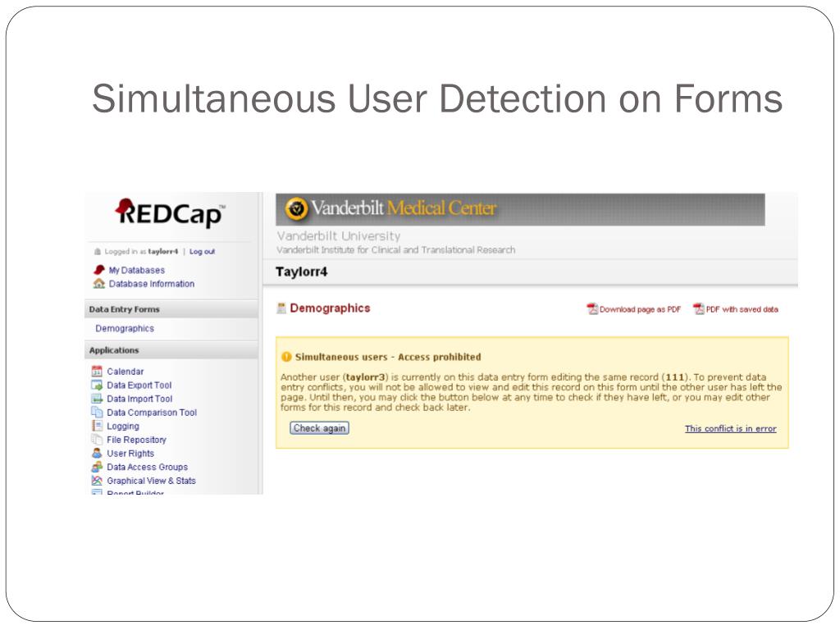Image resolution: width=840 pixels, height=630 pixels.
Task: Open the File Repository
Action: 137,440
